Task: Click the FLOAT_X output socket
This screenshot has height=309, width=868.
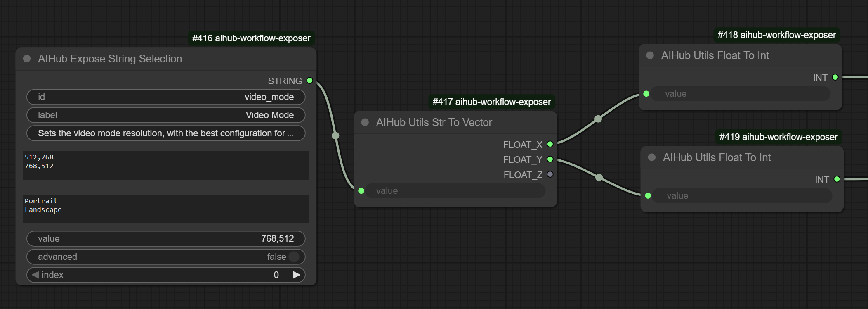Action: tap(550, 144)
